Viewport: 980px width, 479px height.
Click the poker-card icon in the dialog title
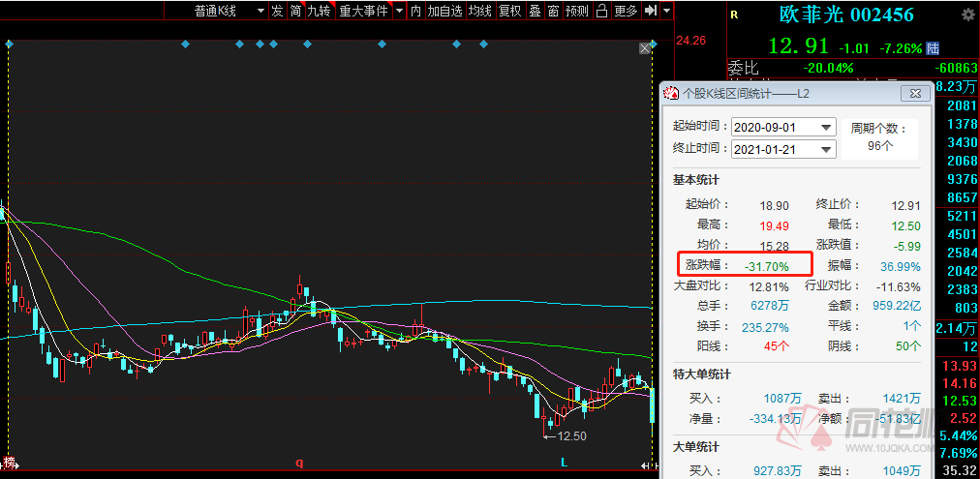(671, 94)
